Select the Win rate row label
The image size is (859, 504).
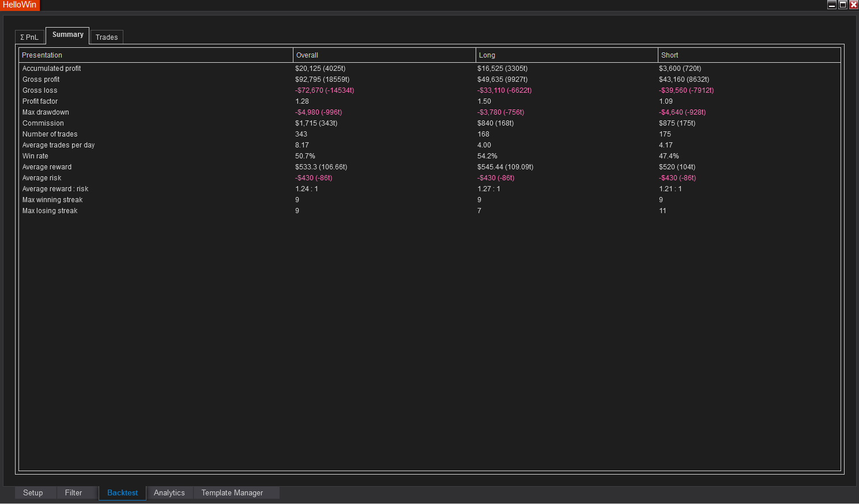pos(35,156)
